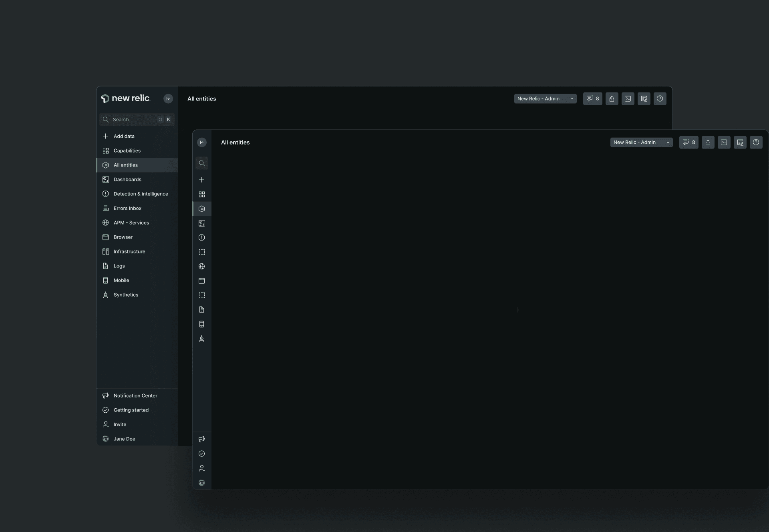Open the Jane Doe user menu

click(x=124, y=439)
